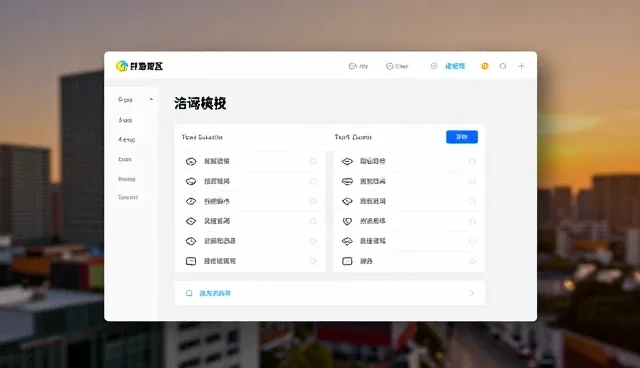Select radio circle on first left-list row
The image size is (640, 368).
pos(313,161)
